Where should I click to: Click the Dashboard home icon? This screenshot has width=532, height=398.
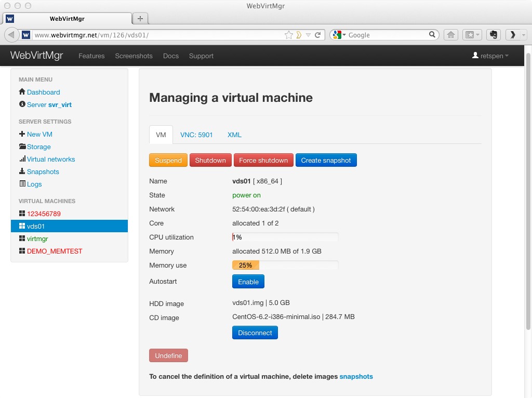click(22, 92)
